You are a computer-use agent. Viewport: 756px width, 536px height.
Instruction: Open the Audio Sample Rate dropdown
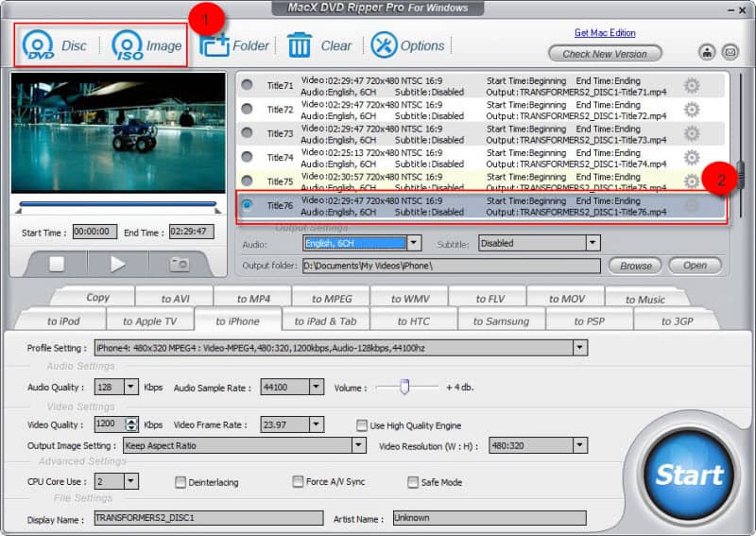[317, 387]
